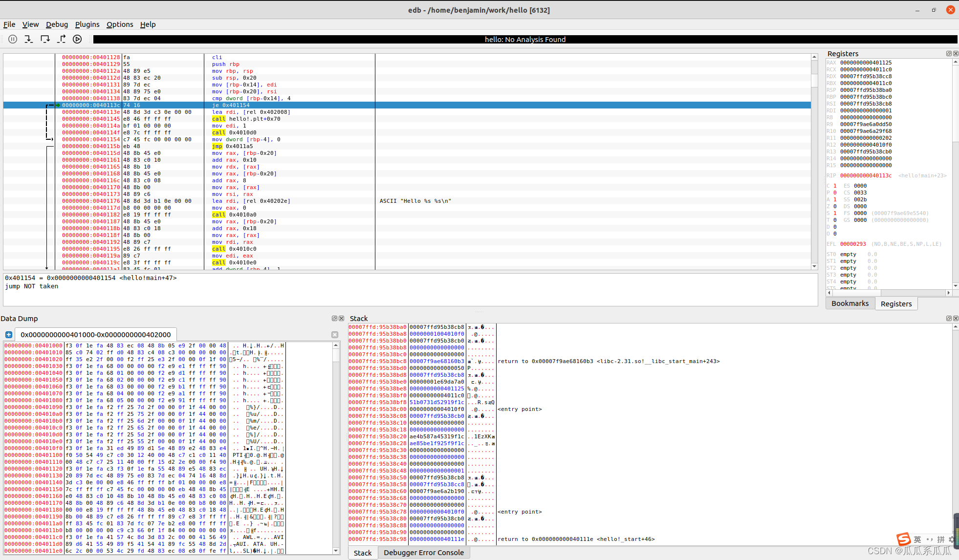Select the call 0x4010d0 instruction
This screenshot has height=560, width=959.
(234, 132)
